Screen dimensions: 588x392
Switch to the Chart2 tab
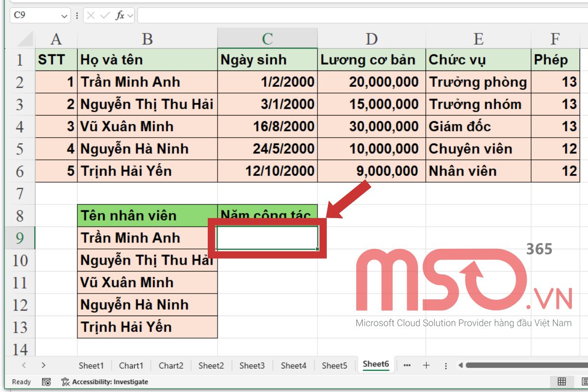[x=171, y=365]
